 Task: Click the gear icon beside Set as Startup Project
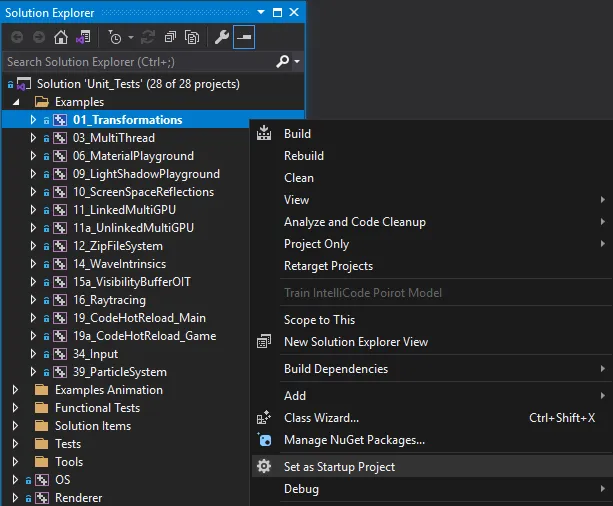click(264, 467)
